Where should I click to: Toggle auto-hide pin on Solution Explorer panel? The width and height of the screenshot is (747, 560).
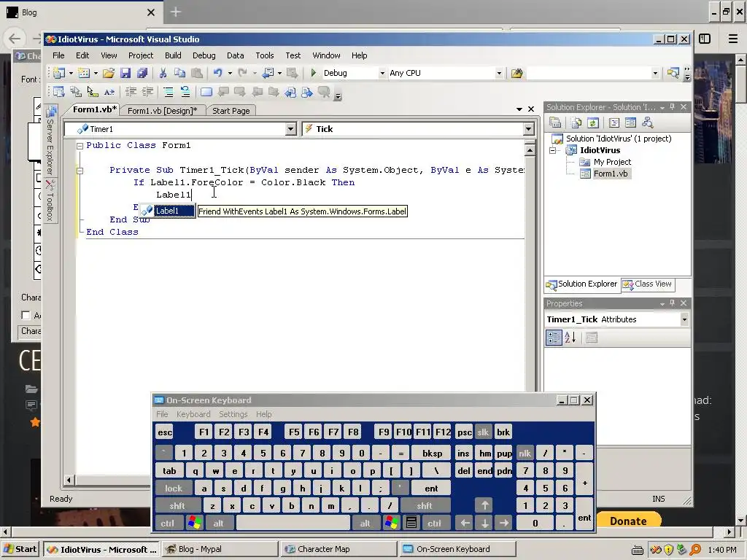coord(672,107)
